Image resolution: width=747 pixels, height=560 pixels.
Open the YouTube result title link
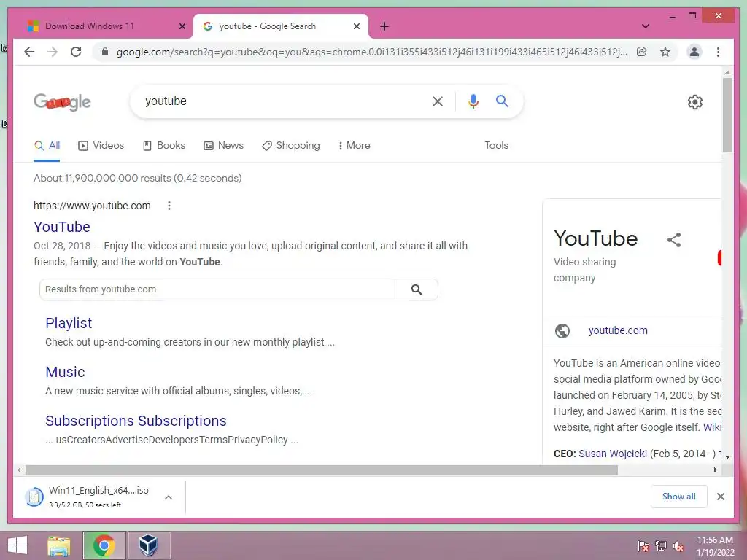62,227
